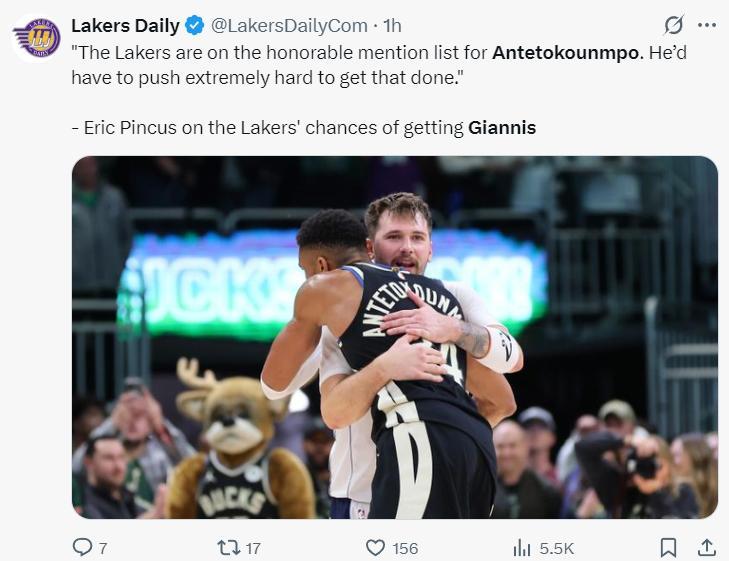Open the three-dot more options menu

click(x=706, y=25)
